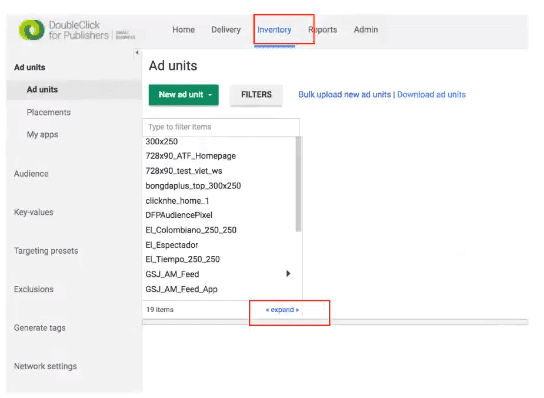Click the ad unit list scrollbar

point(298,184)
